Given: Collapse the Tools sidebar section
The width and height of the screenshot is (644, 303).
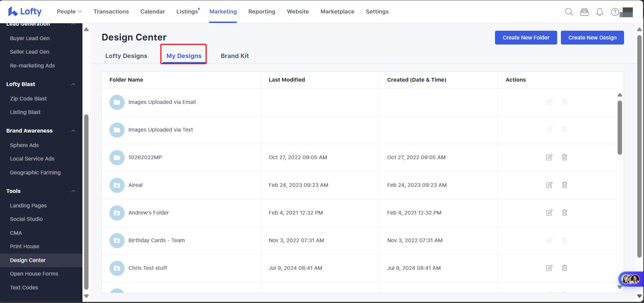Looking at the screenshot, I should [x=73, y=191].
